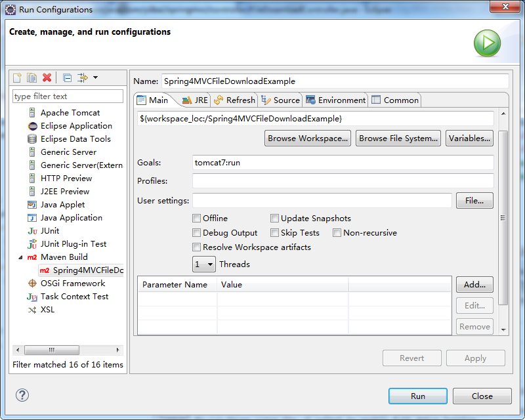This screenshot has height=420, width=525.
Task: Click the Main tab scroll down arrow
Action: [503, 330]
